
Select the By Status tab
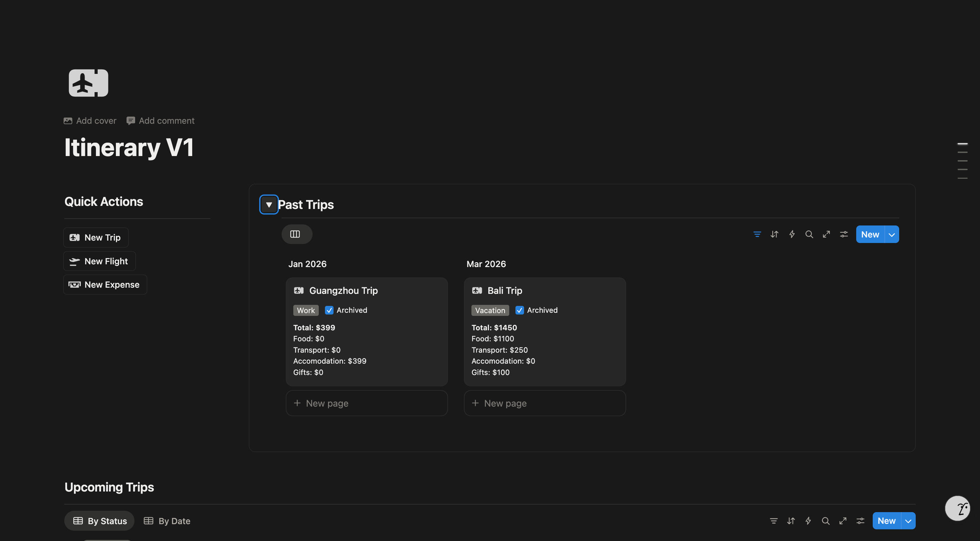tap(100, 521)
